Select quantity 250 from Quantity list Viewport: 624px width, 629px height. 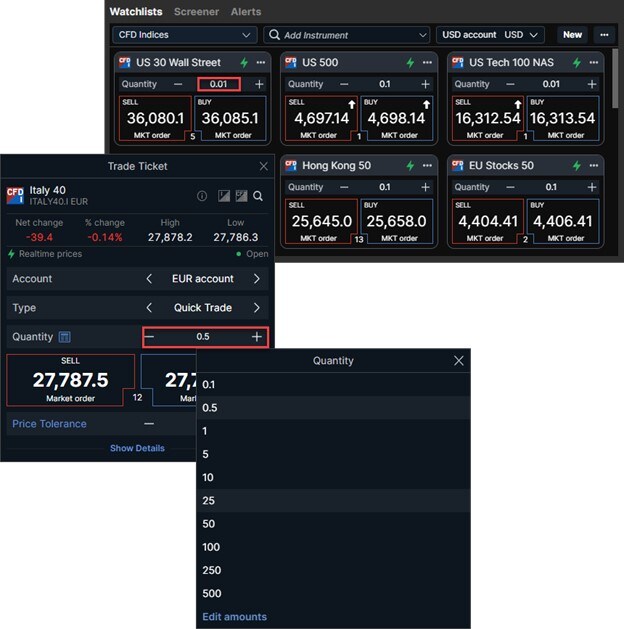333,570
